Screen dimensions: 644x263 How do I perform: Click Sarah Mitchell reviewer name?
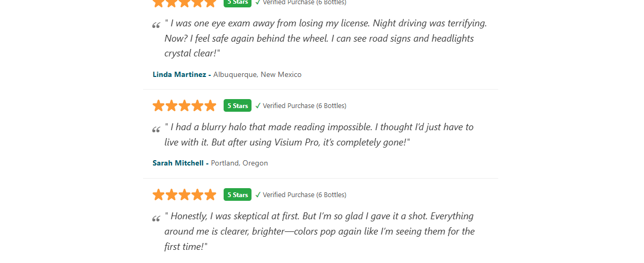178,163
